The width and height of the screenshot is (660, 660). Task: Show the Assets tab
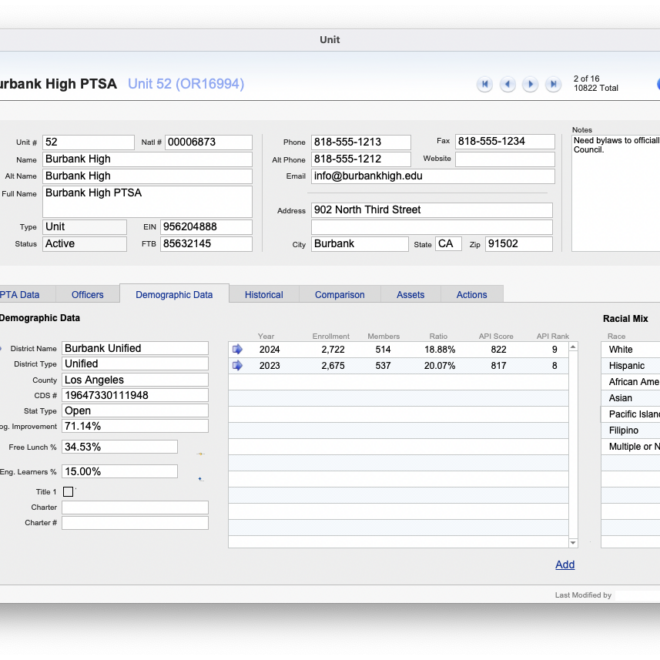pyautogui.click(x=411, y=295)
